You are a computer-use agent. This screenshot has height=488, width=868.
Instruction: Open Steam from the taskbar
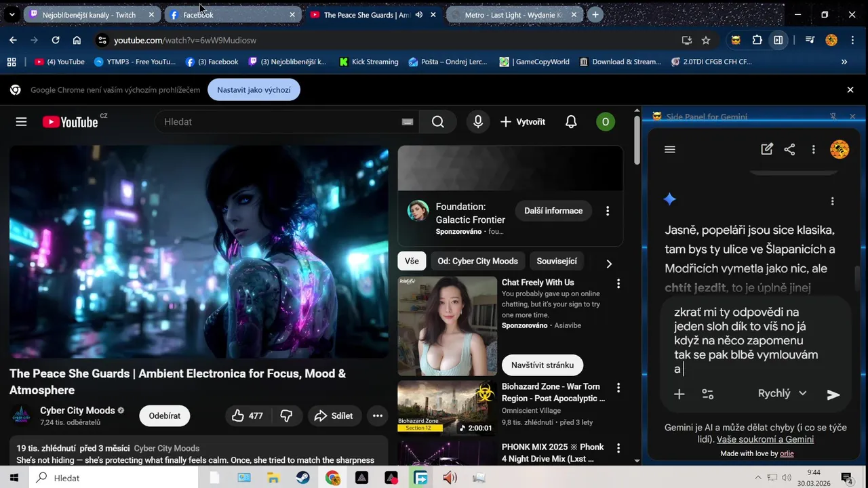click(x=303, y=478)
